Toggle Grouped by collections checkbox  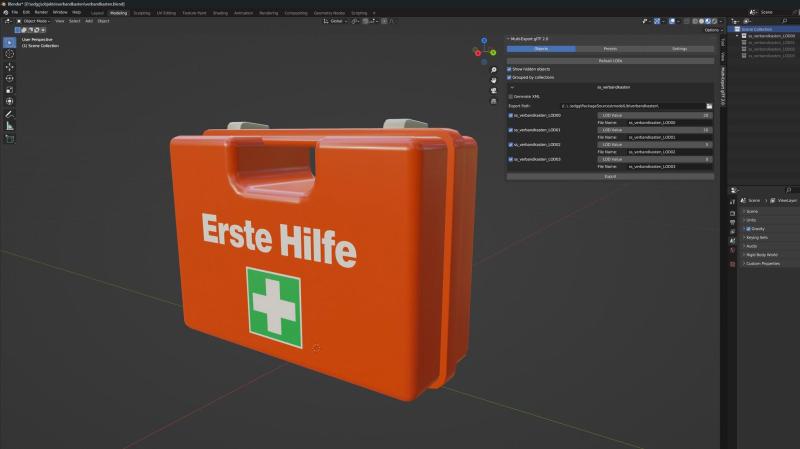tap(509, 78)
